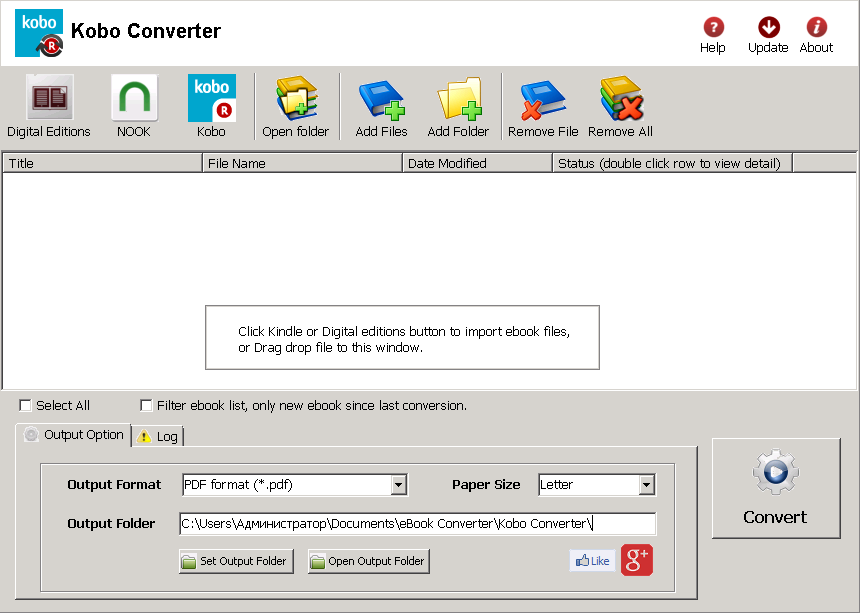This screenshot has width=860, height=613.
Task: Check for program Update
Action: pyautogui.click(x=767, y=27)
